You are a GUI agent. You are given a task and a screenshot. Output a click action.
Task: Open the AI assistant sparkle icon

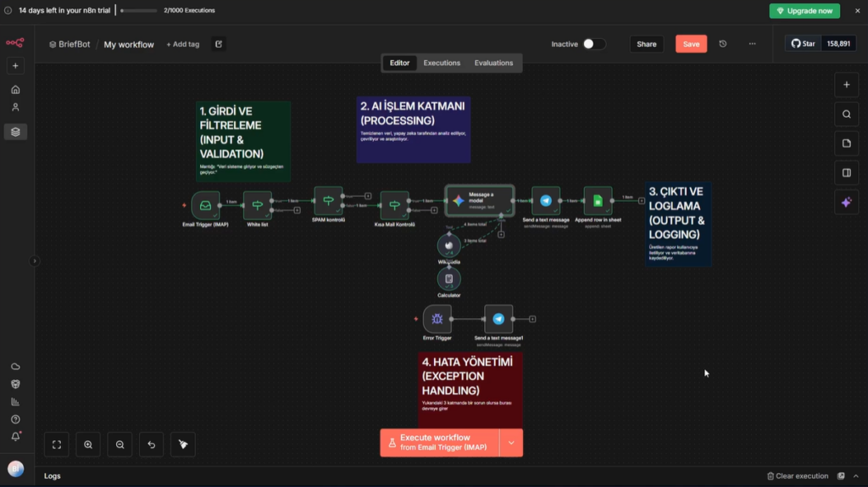tap(846, 202)
